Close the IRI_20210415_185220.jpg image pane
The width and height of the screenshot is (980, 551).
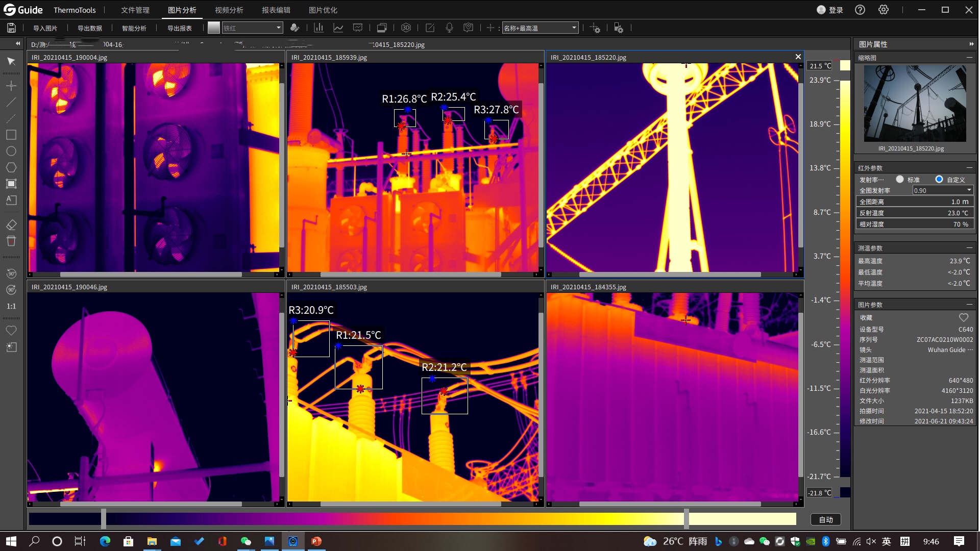[x=798, y=57]
